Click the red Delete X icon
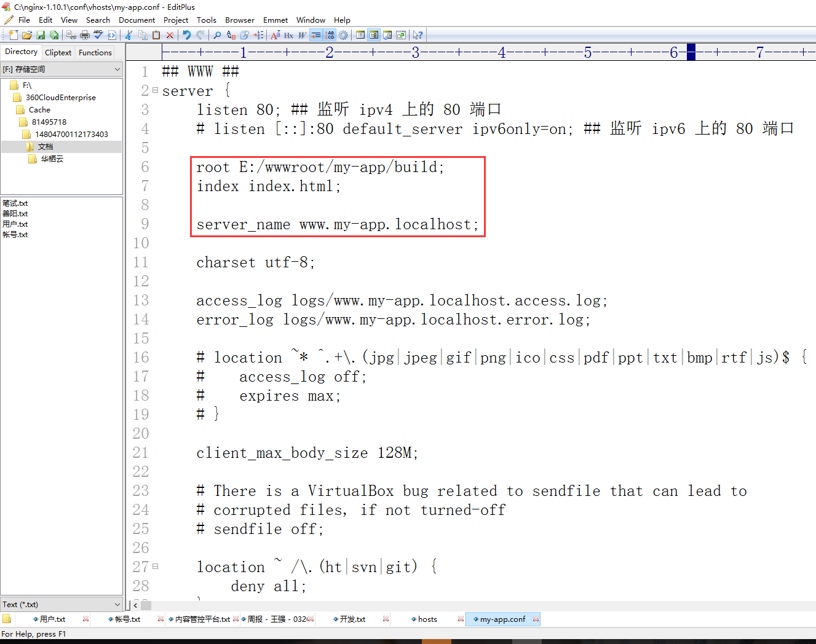The width and height of the screenshot is (816, 644). coord(170,35)
